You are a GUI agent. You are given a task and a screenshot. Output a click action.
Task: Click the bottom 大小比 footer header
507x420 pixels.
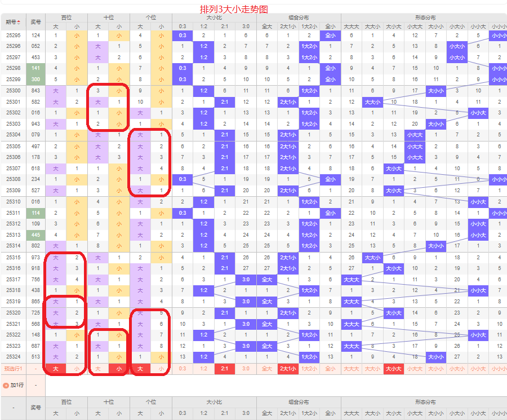point(214,402)
